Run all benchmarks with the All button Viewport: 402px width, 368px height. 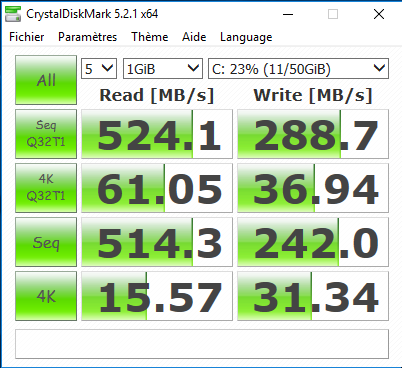tap(46, 80)
